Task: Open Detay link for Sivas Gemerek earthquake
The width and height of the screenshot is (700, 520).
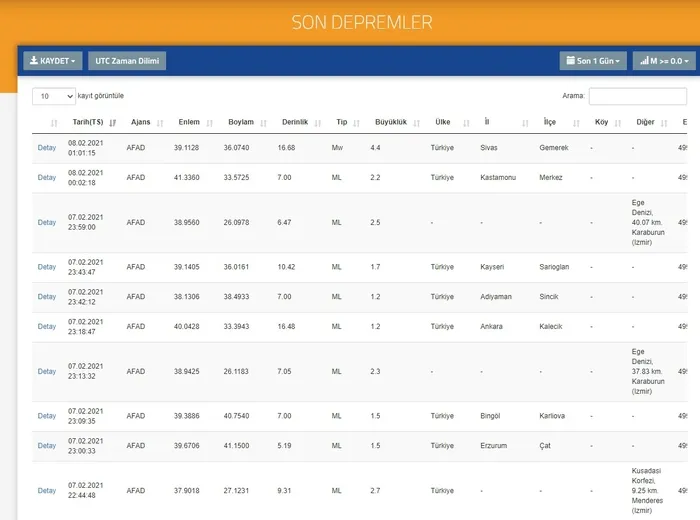Action: click(47, 148)
